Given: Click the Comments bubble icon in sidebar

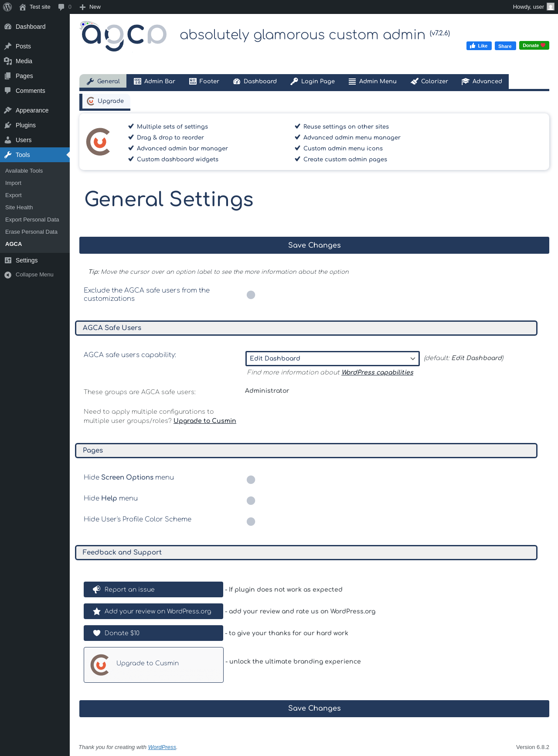Looking at the screenshot, I should (8, 91).
